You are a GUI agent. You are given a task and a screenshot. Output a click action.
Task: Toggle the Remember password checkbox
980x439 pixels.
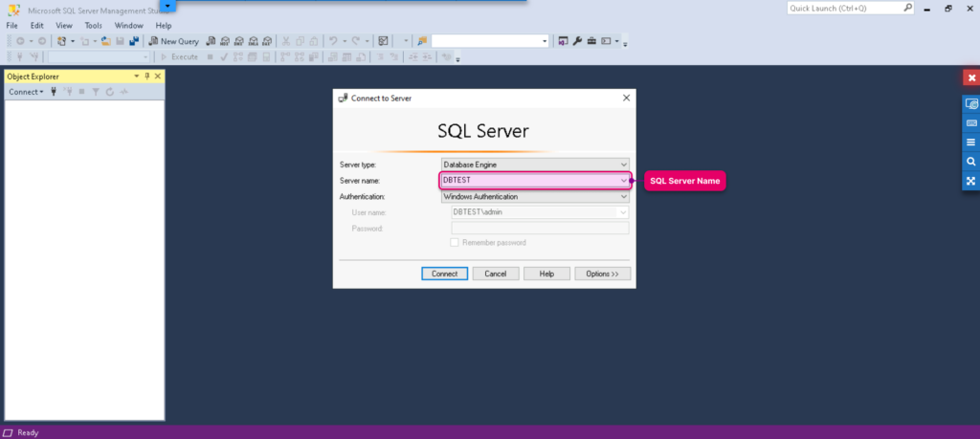click(455, 242)
